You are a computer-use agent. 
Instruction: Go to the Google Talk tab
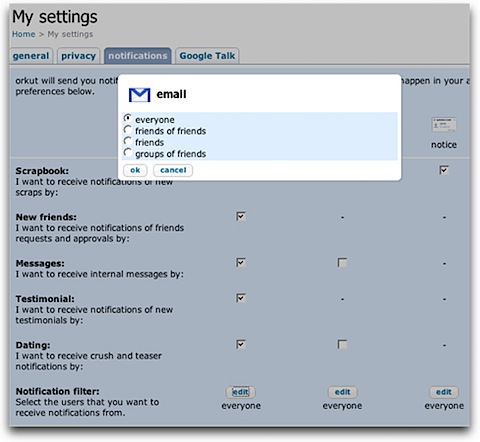207,56
